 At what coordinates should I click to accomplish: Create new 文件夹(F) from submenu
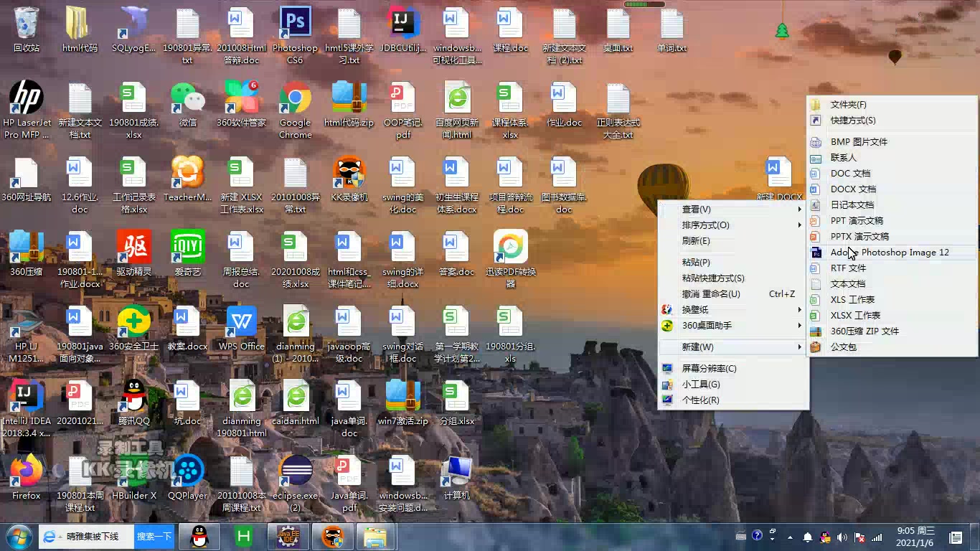click(x=892, y=105)
